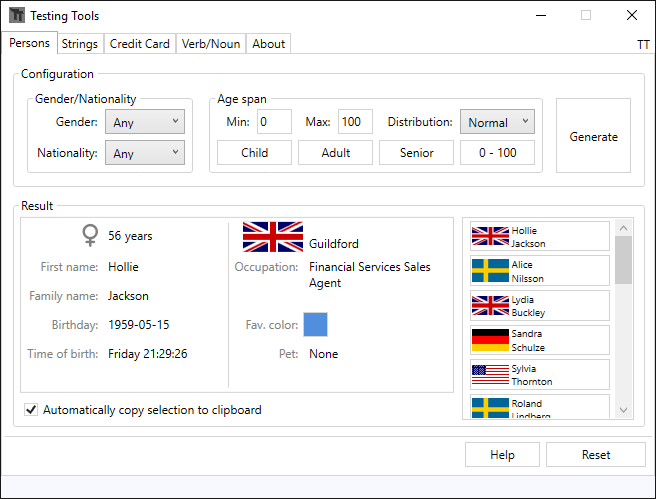Viewport: 656px width, 499px height.
Task: Click the Help button
Action: 502,455
